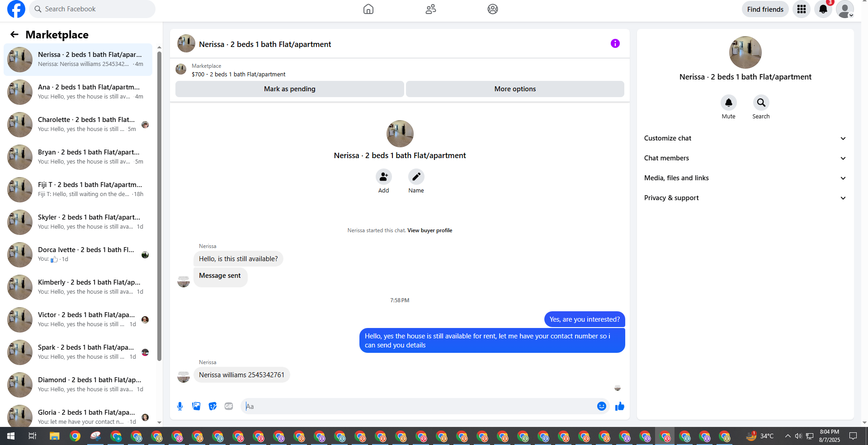
Task: Open the account profile menu
Action: point(845,9)
